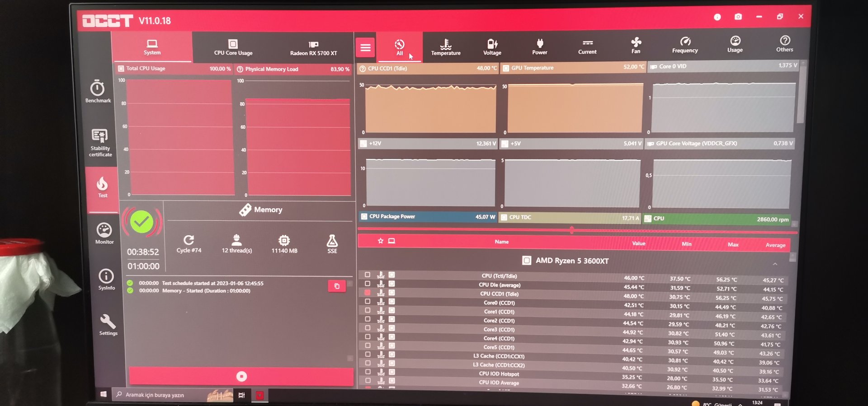868x406 pixels.
Task: Click graph icon in Core0 (CCD1) row
Action: 392,302
